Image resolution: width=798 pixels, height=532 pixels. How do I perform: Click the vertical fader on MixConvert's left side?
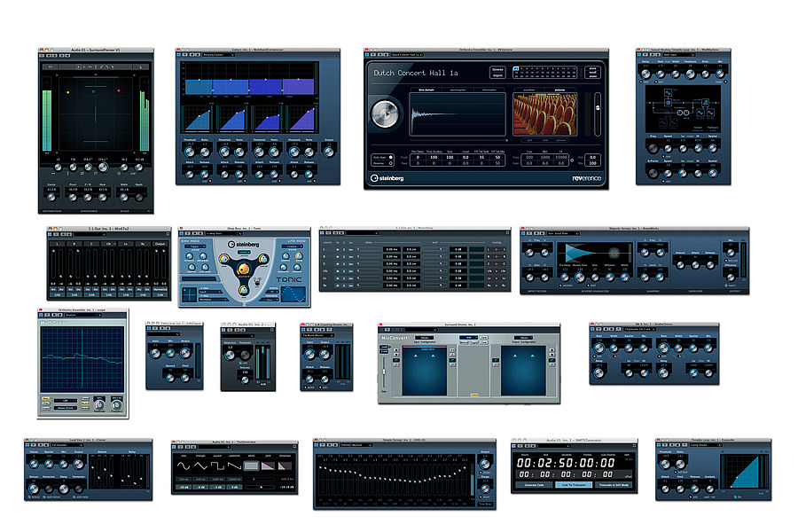384,371
